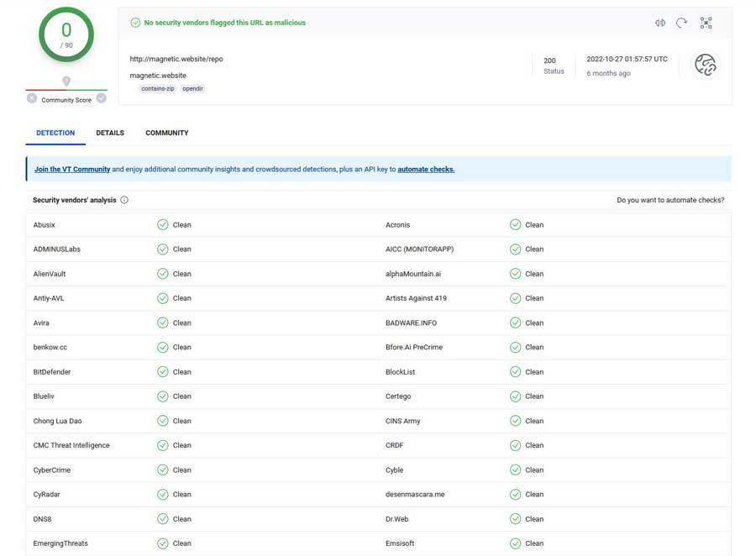
Task: Open the graph view icon
Action: pos(706,23)
